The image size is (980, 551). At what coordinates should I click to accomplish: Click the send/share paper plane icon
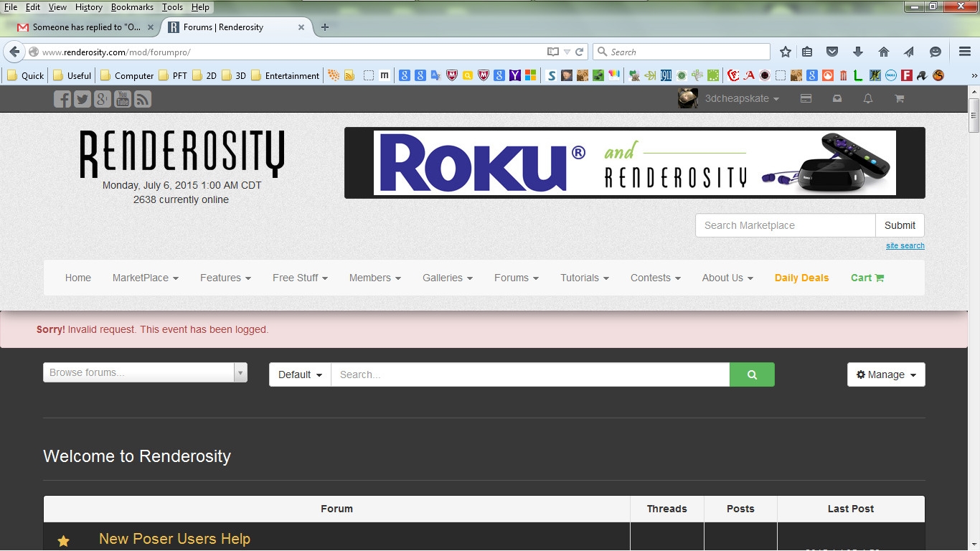click(909, 52)
